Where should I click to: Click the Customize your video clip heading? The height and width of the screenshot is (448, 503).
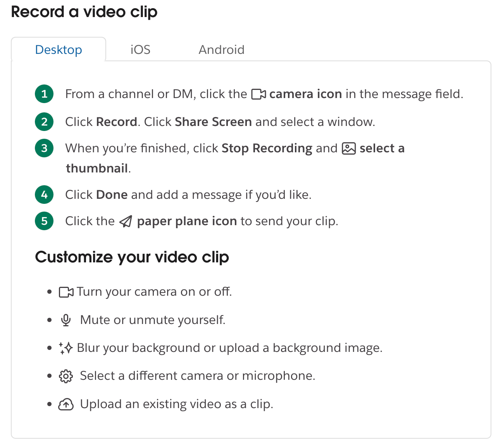(132, 257)
